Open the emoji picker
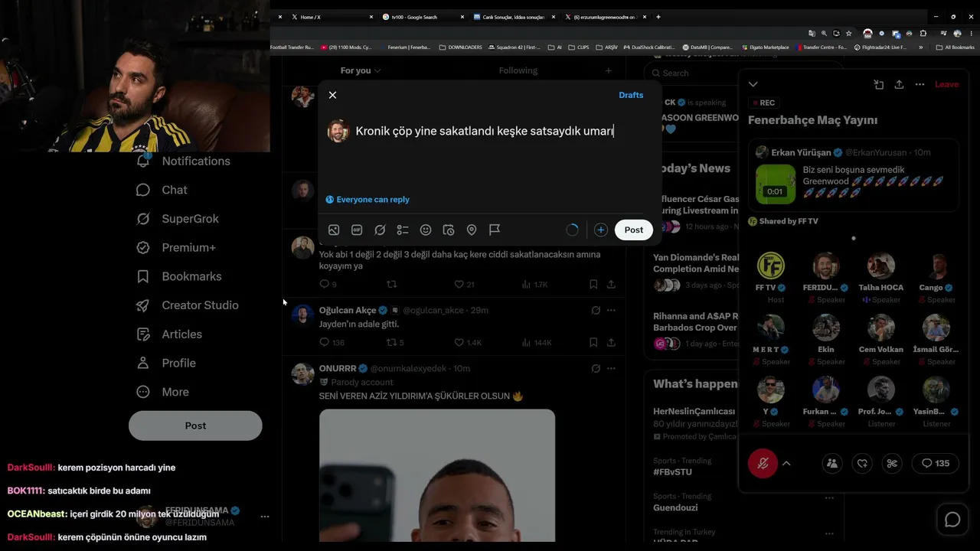980x551 pixels. coord(426,230)
